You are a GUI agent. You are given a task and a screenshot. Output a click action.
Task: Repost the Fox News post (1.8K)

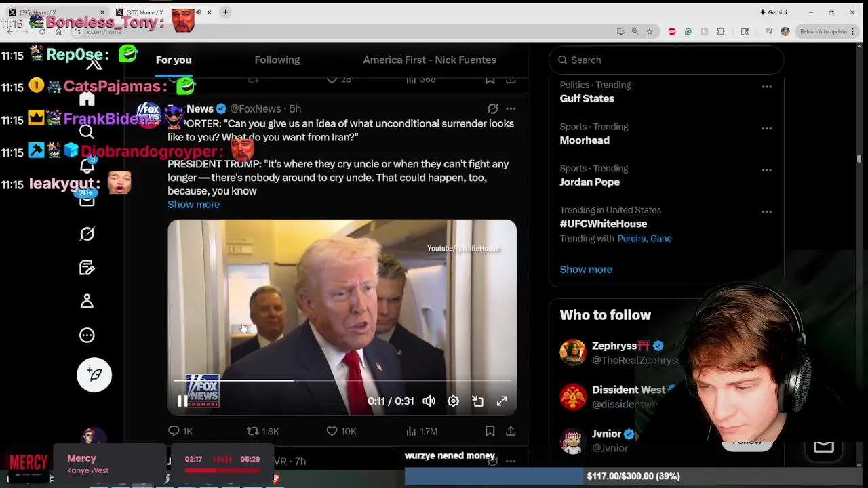point(263,431)
